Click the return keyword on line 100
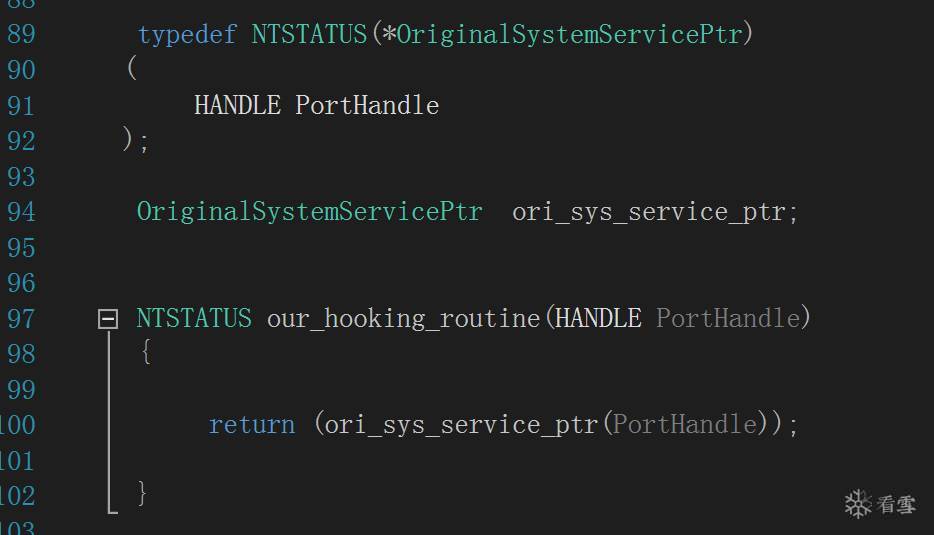This screenshot has width=934, height=535. [251, 425]
